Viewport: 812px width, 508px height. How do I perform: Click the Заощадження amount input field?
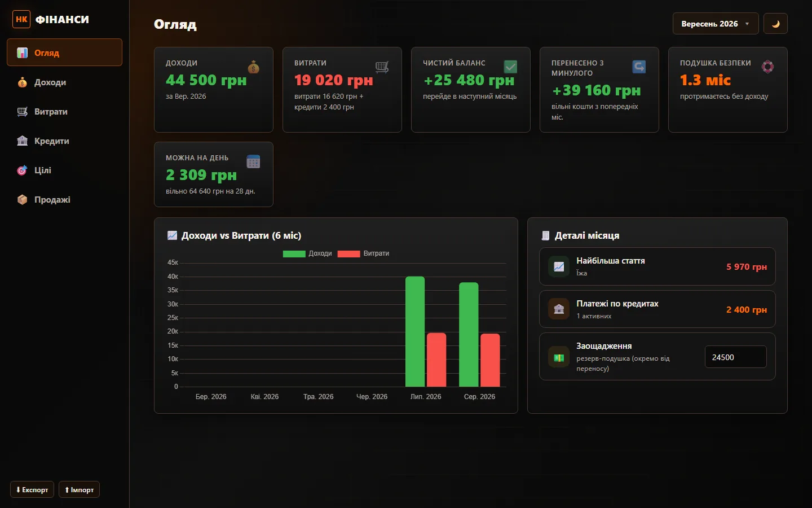tap(735, 357)
